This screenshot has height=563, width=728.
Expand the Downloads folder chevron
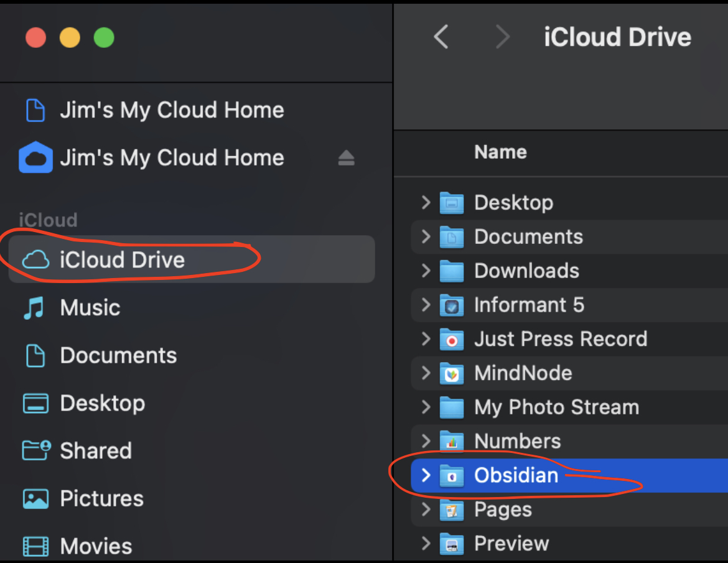(x=425, y=271)
